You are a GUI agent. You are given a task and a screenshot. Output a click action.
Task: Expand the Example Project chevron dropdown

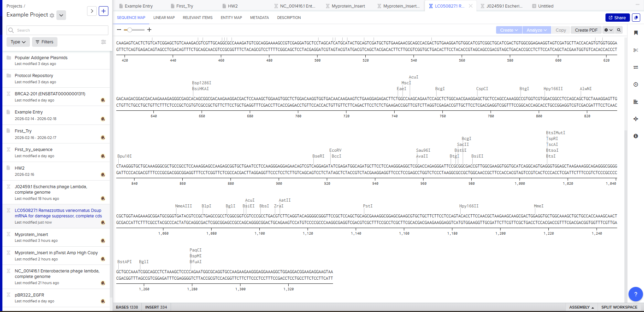click(x=61, y=15)
